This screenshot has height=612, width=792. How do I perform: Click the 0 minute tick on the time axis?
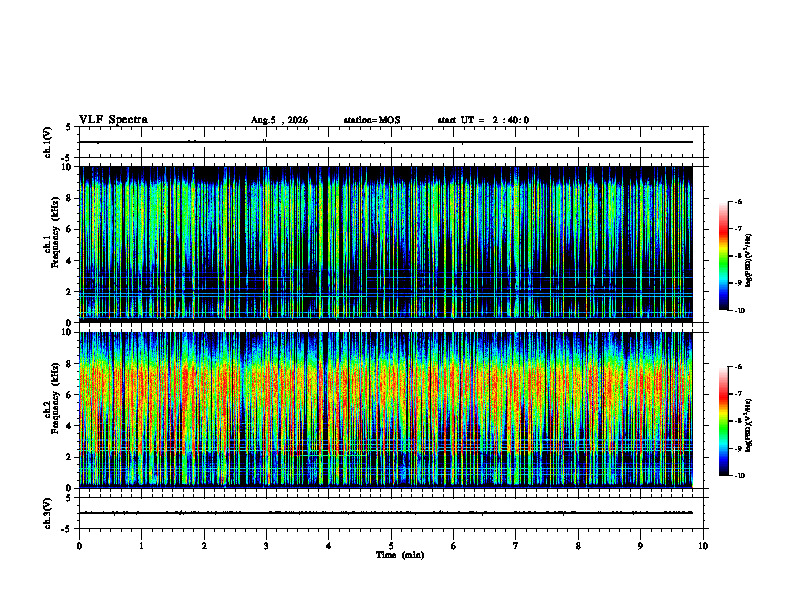coord(79,546)
